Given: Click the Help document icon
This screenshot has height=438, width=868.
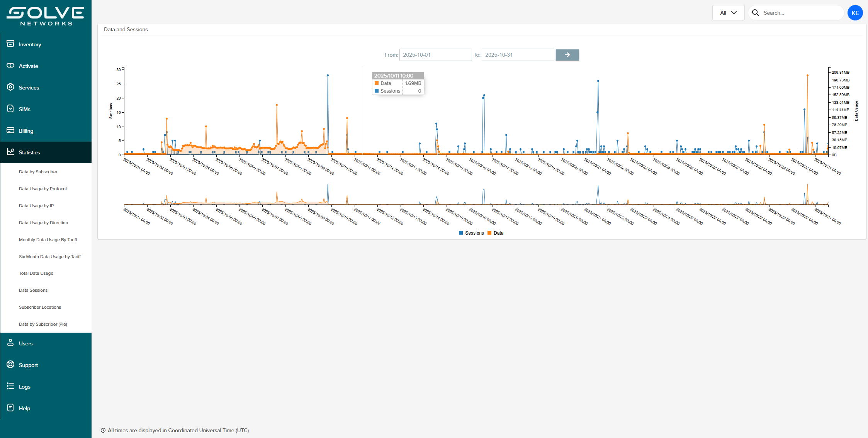Looking at the screenshot, I should [10, 408].
